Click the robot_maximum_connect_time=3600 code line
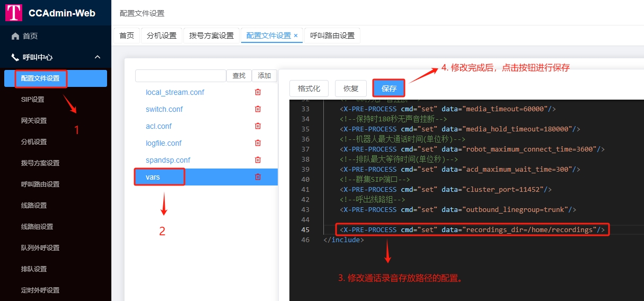Viewport: 644px width, 301px height. pyautogui.click(x=472, y=149)
